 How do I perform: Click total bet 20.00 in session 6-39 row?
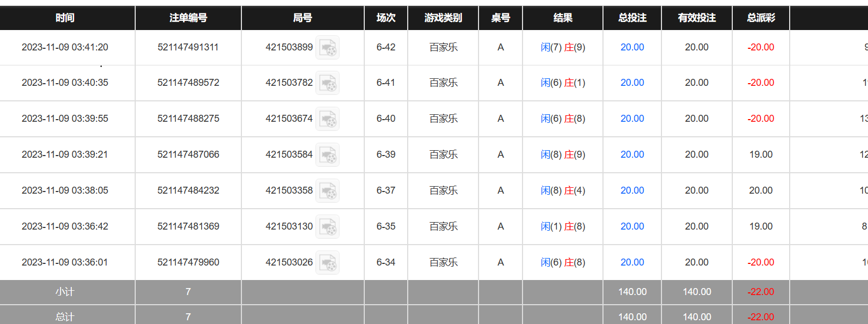[x=632, y=154]
